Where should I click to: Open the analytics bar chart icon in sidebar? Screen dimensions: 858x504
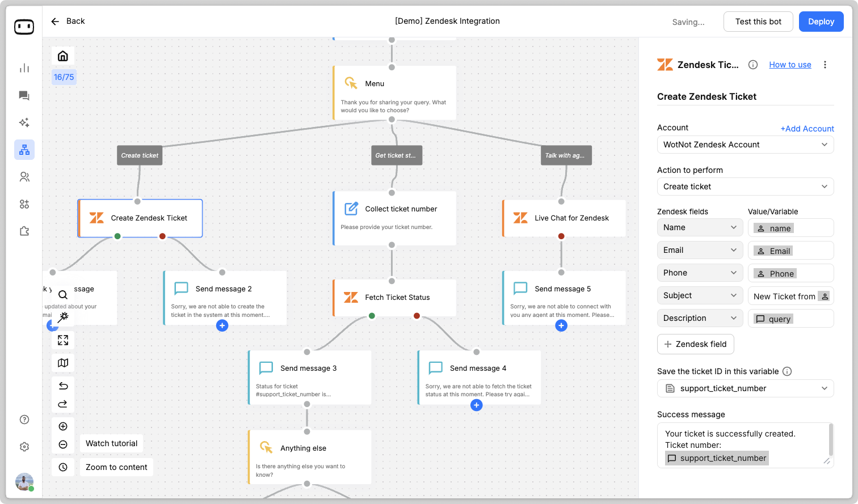point(24,68)
